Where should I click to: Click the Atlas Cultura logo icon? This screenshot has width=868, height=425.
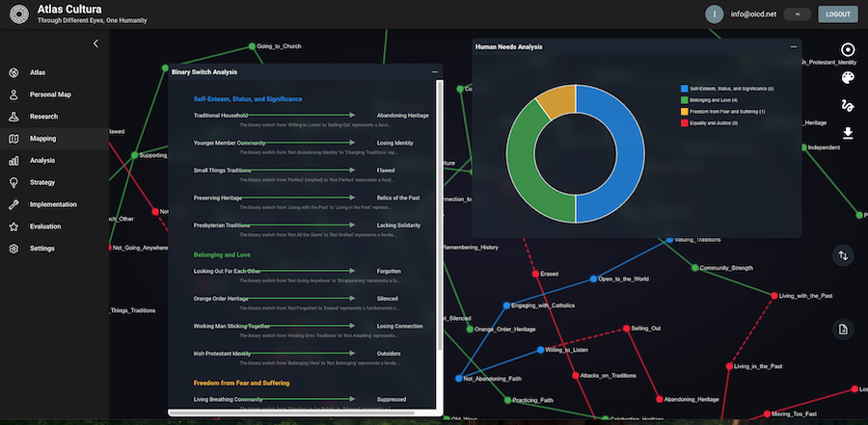[x=19, y=14]
